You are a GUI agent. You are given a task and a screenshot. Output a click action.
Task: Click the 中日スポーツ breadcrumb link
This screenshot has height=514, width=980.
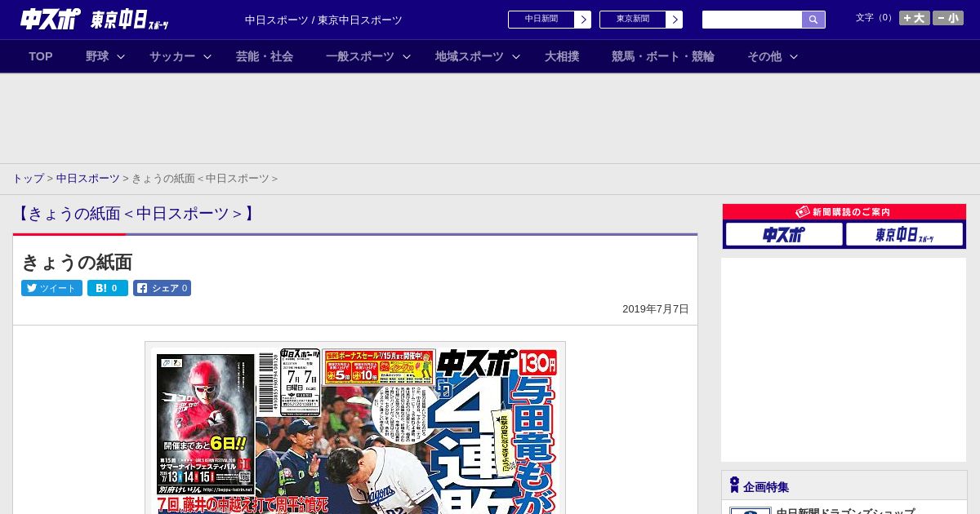coord(88,179)
